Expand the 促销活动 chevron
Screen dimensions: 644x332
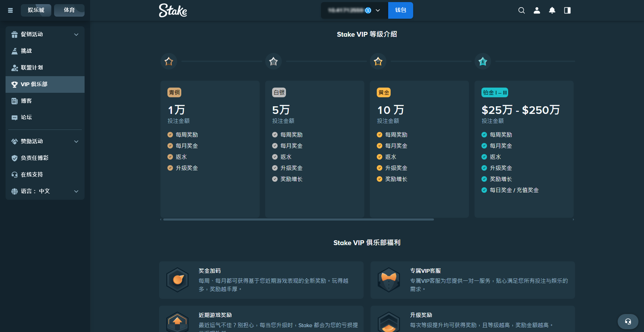pyautogui.click(x=76, y=35)
